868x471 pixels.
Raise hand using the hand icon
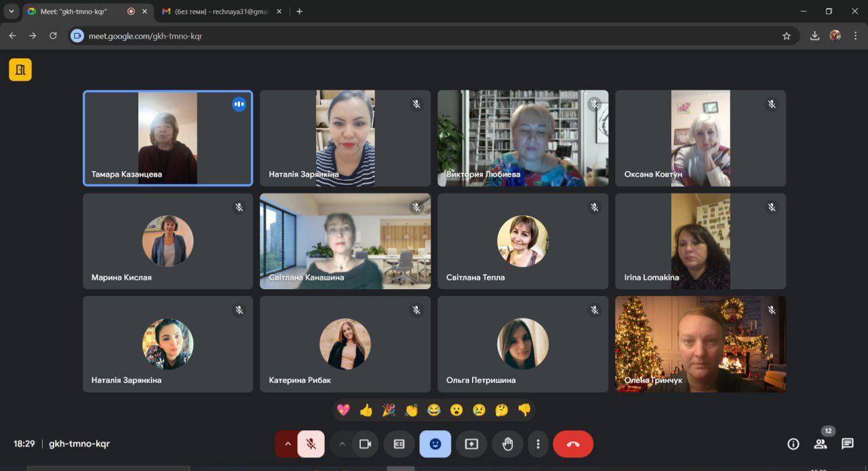508,444
